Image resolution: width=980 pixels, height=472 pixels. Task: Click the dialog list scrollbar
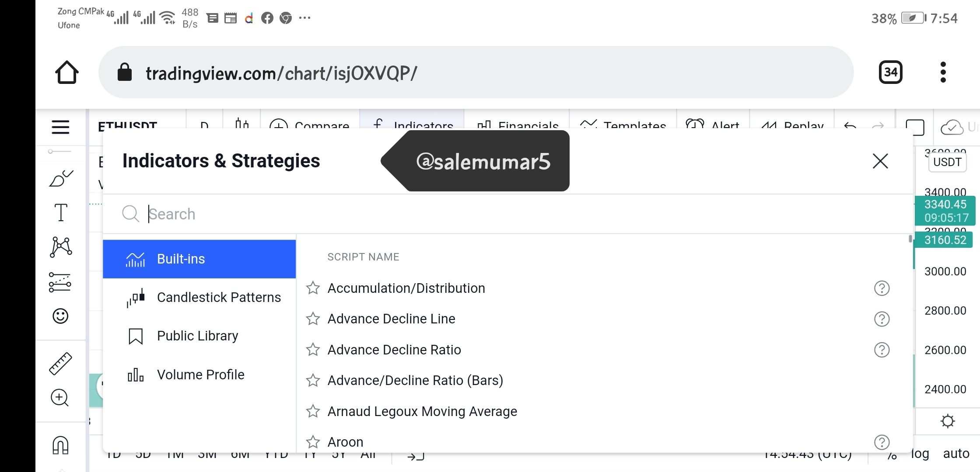(x=910, y=239)
